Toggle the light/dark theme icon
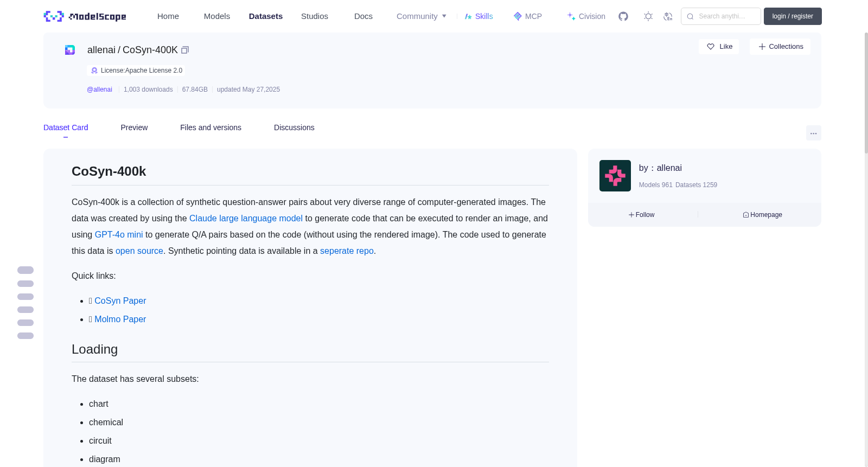This screenshot has width=868, height=467. pos(648,16)
